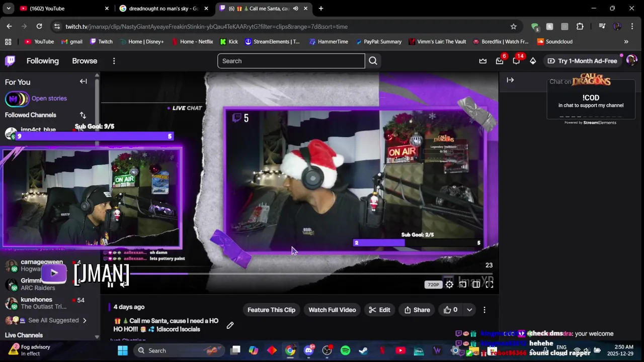Open the StreamElements bookmark
The width and height of the screenshot is (644, 362).
tap(272, 42)
